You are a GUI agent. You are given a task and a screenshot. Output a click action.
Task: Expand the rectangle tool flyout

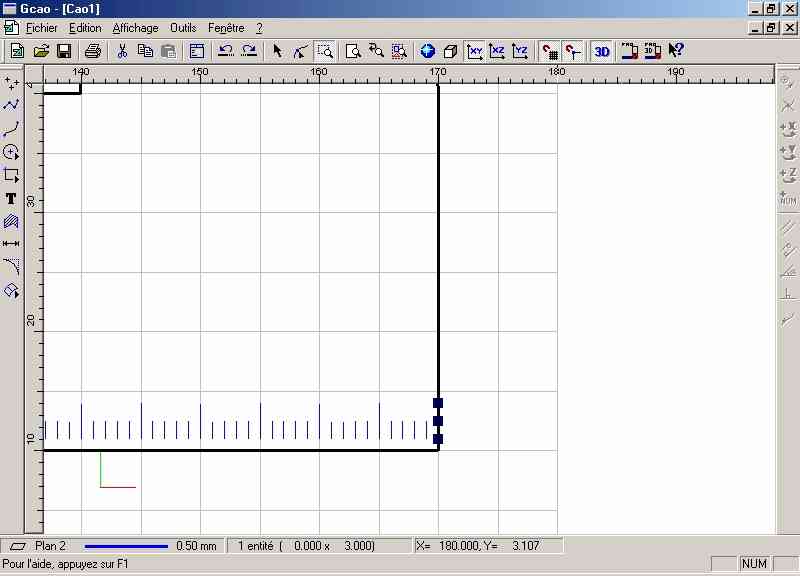tap(11, 175)
